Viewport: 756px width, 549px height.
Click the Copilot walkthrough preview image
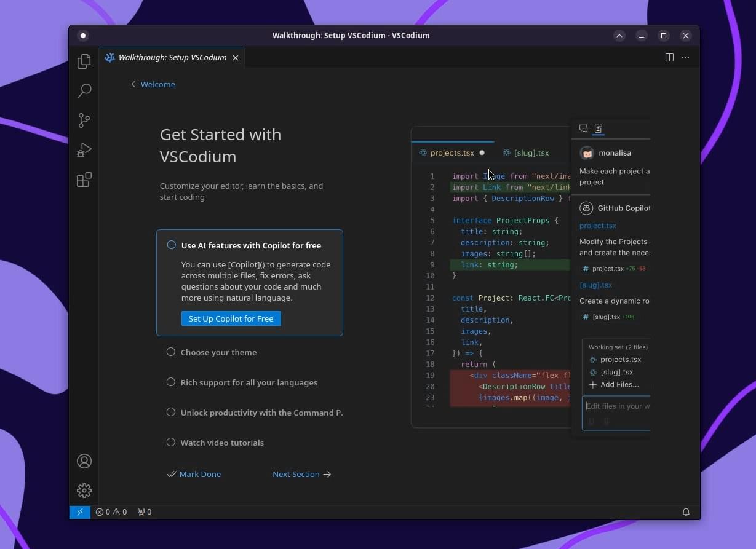click(x=530, y=277)
